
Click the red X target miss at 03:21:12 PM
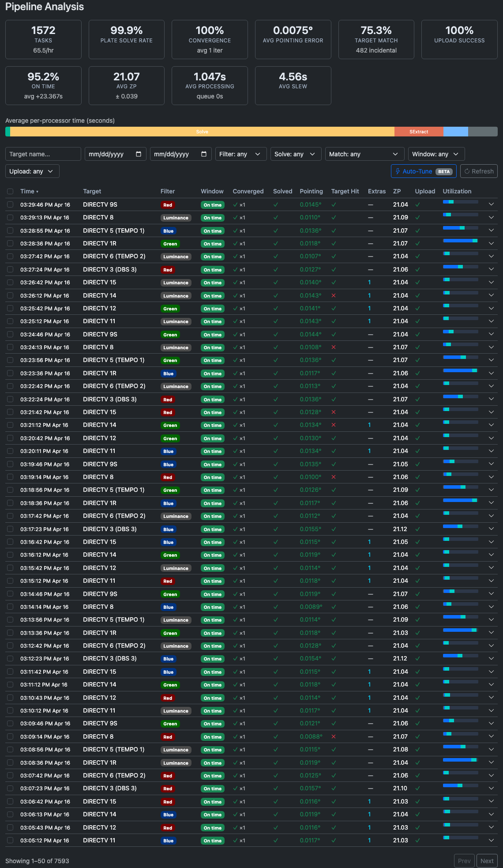[x=334, y=425]
